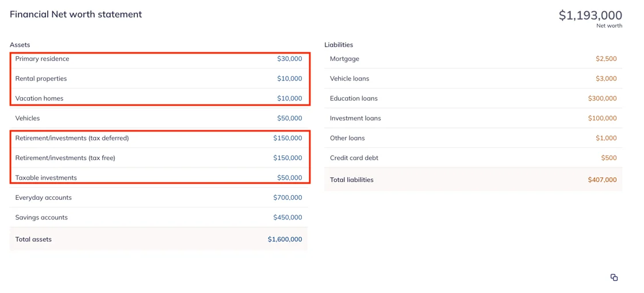The width and height of the screenshot is (644, 293).
Task: Select the Everyday accounts row
Action: click(x=159, y=197)
